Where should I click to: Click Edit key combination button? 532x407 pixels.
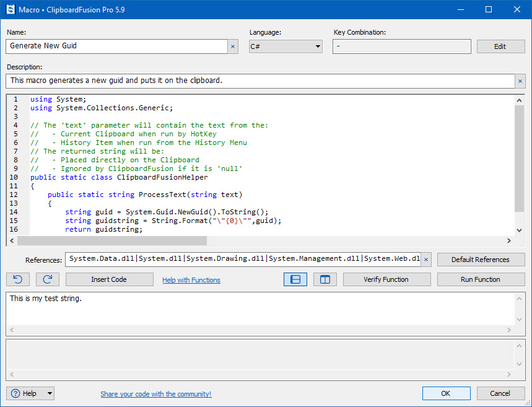coord(500,46)
